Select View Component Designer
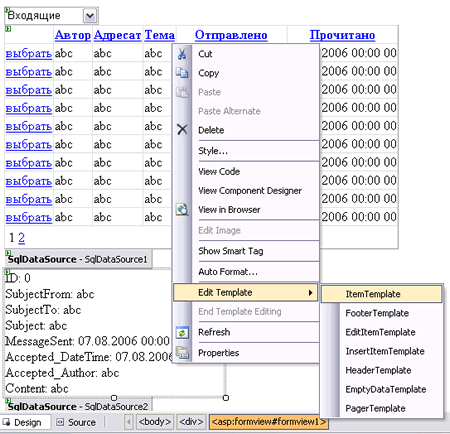450x434 pixels. click(x=246, y=191)
